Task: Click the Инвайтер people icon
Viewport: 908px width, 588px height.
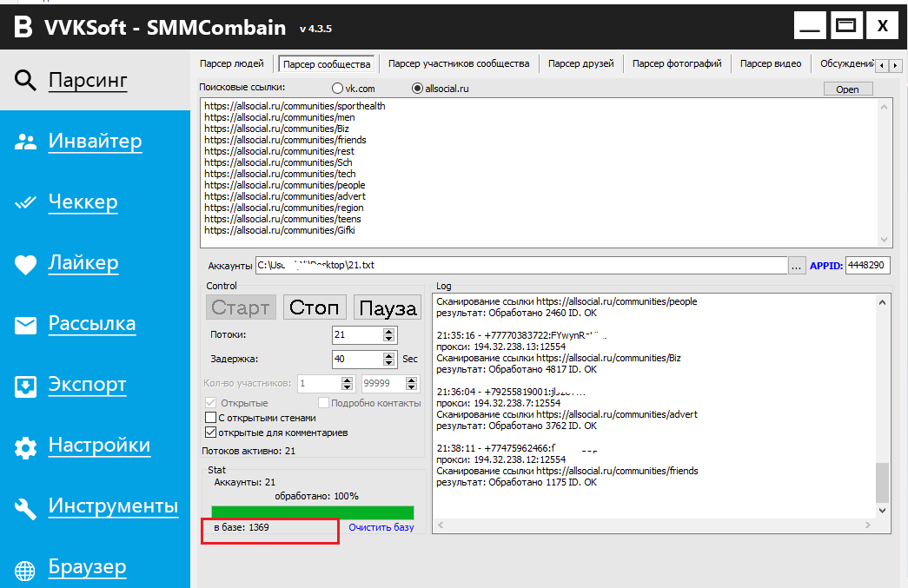Action: click(25, 142)
